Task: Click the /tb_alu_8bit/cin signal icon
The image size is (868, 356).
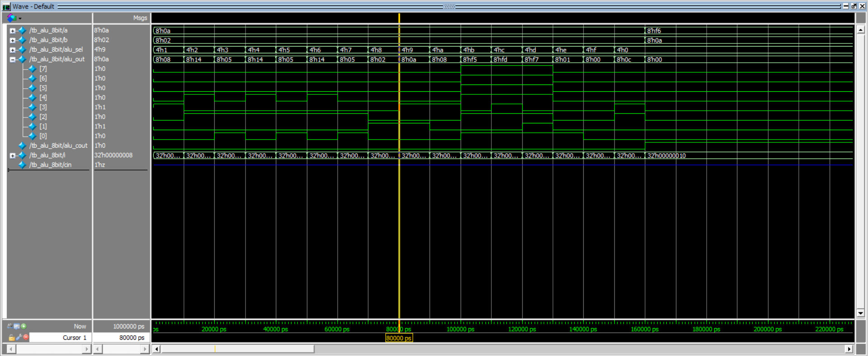Action: (22, 165)
